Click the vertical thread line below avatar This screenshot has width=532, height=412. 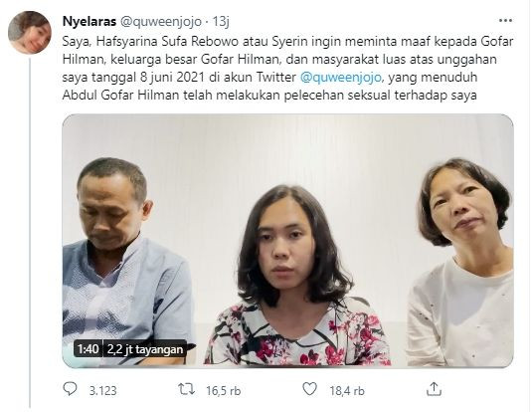tap(30, 233)
